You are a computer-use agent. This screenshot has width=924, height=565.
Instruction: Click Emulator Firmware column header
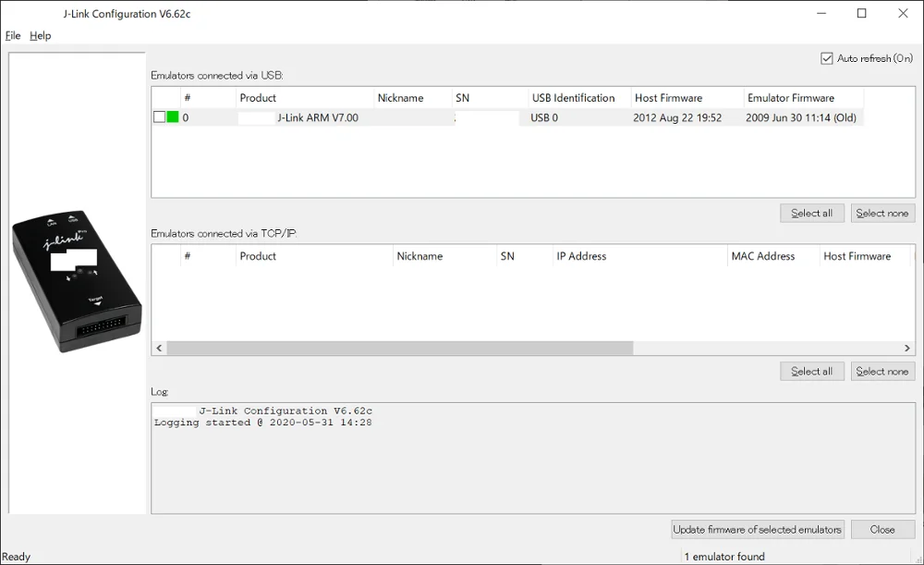pos(804,98)
